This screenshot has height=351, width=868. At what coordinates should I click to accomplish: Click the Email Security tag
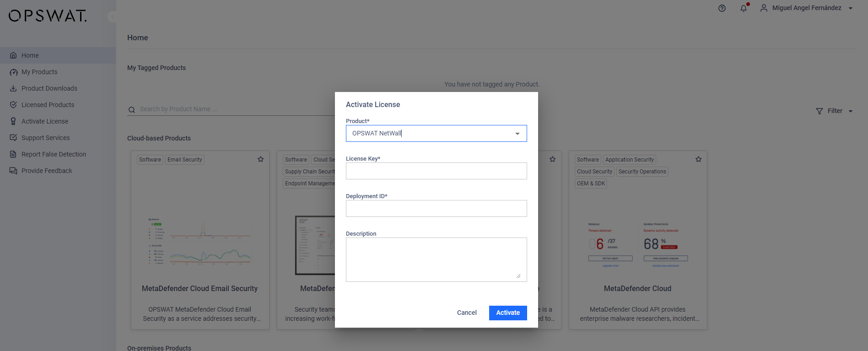tap(185, 160)
